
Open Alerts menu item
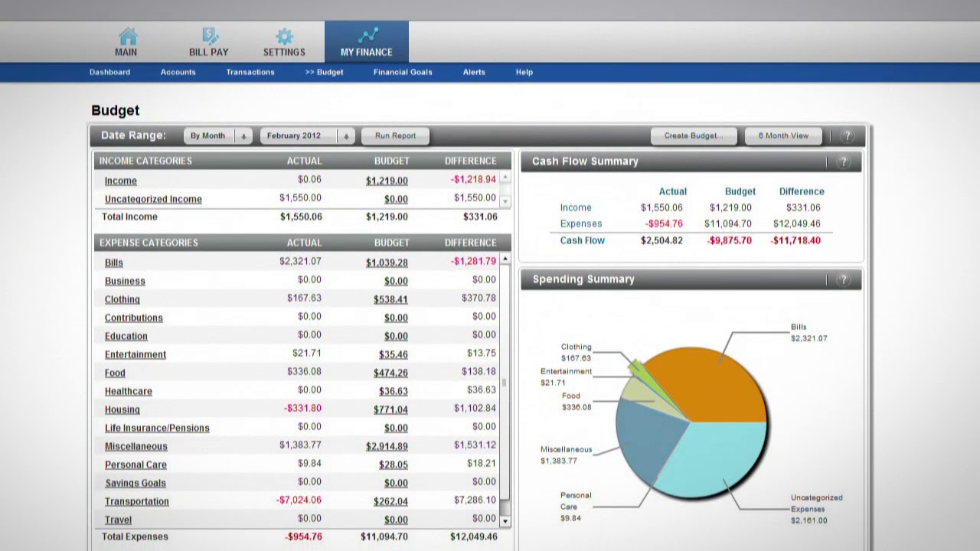coord(474,72)
